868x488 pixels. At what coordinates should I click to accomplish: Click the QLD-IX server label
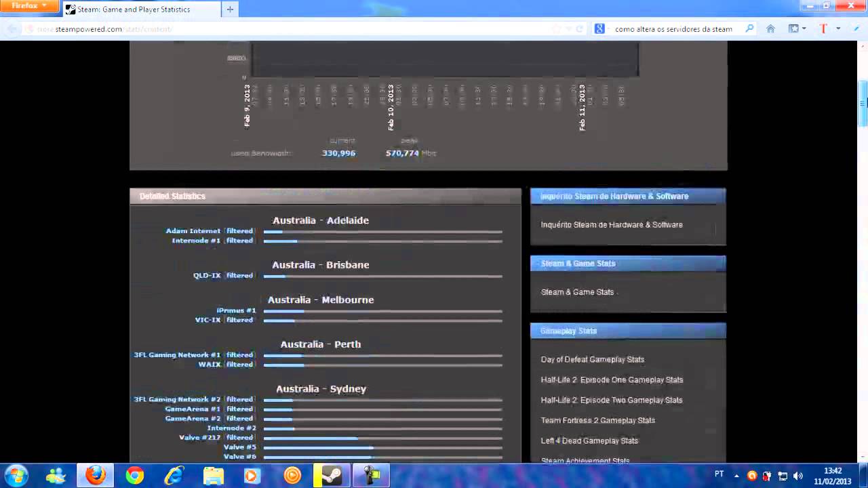207,276
